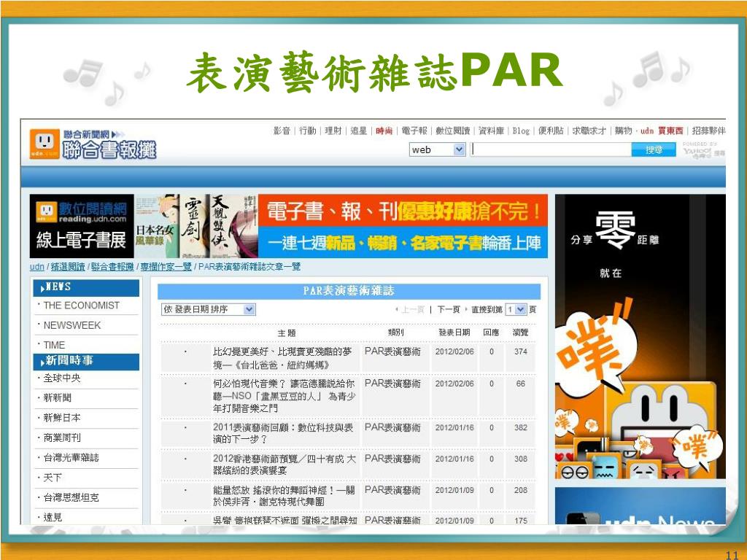Viewport: 747px width, 560px height.
Task: Click the 日本名女風華錄 book cover
Action: (157, 226)
